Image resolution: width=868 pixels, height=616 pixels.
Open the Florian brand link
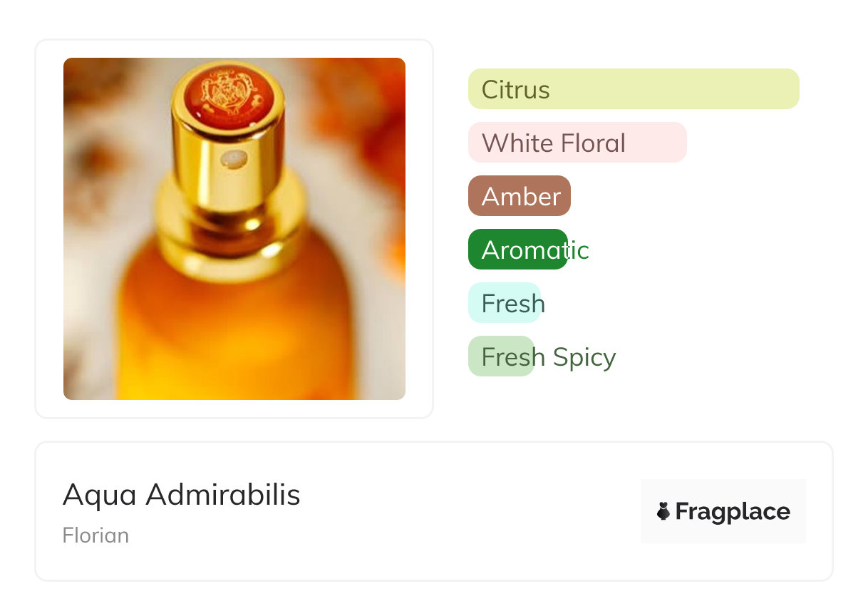pyautogui.click(x=95, y=535)
